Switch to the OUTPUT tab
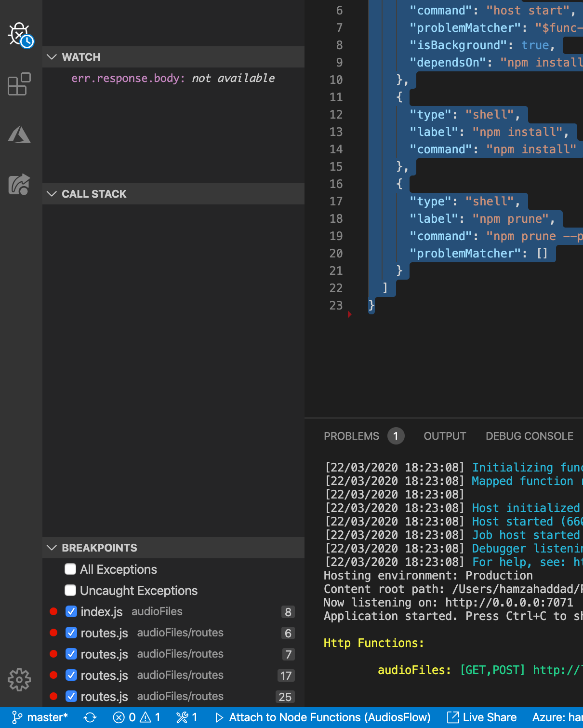 [445, 436]
